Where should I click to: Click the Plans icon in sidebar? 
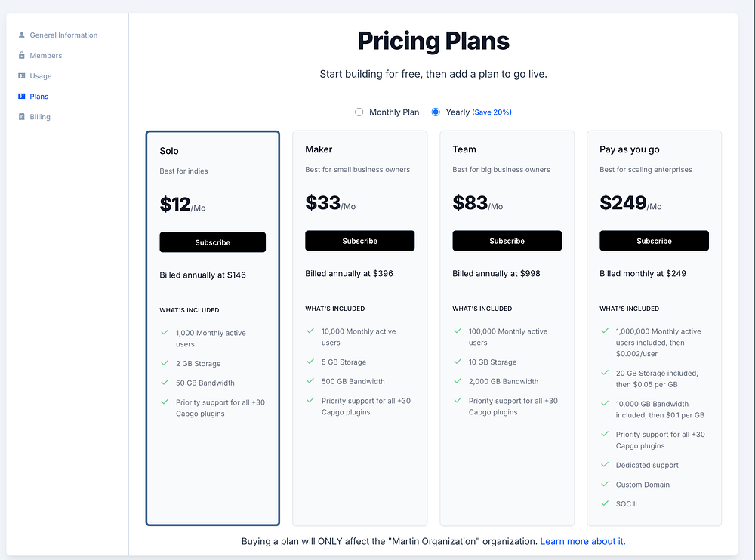(22, 97)
